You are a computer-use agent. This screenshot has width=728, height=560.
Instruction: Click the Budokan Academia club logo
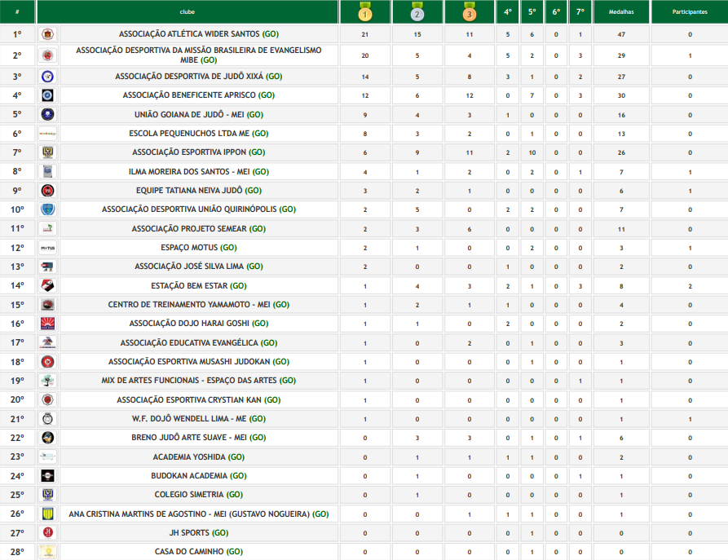pos(47,476)
